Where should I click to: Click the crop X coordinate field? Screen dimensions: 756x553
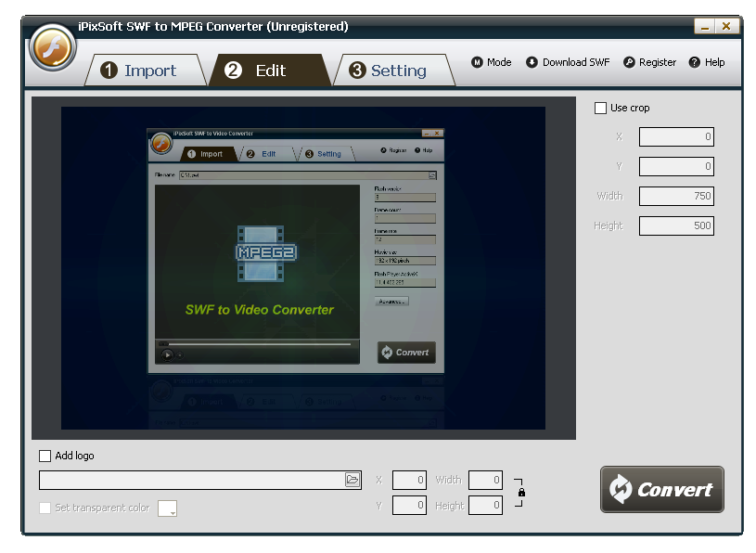(675, 136)
